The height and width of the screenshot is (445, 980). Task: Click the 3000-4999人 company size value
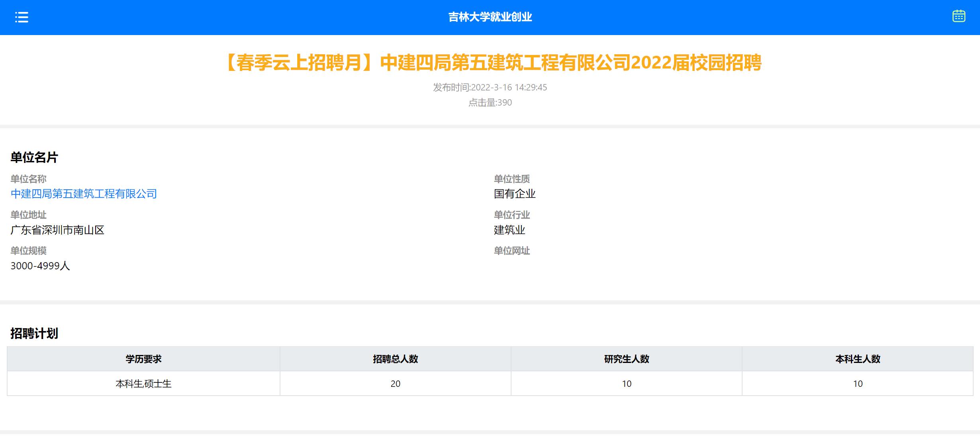40,266
